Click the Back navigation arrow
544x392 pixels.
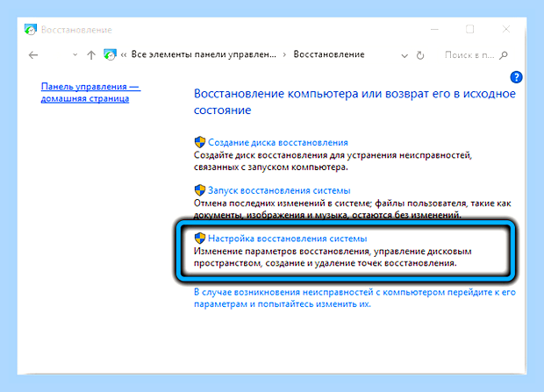33,55
